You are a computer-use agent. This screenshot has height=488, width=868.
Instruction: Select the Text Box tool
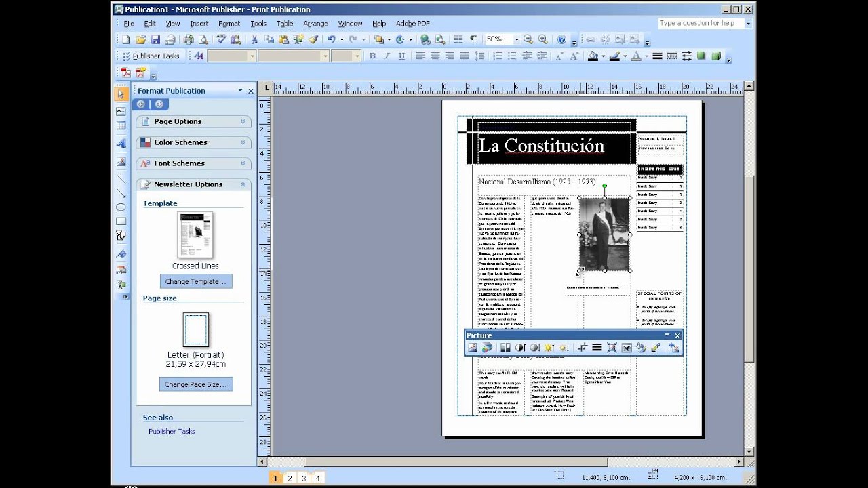pos(121,111)
